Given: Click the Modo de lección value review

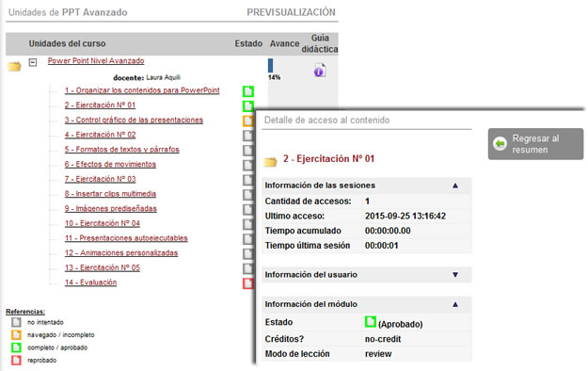Looking at the screenshot, I should click(x=378, y=354).
